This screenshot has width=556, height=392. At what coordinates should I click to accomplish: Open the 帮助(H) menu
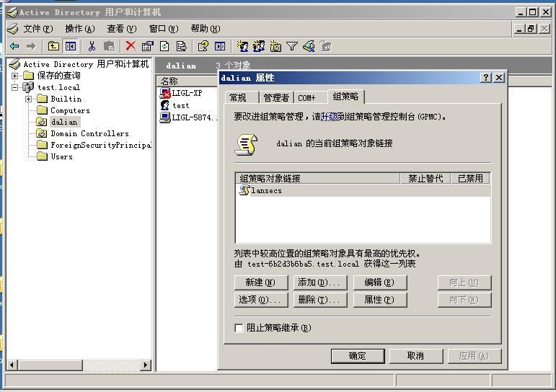tap(206, 29)
